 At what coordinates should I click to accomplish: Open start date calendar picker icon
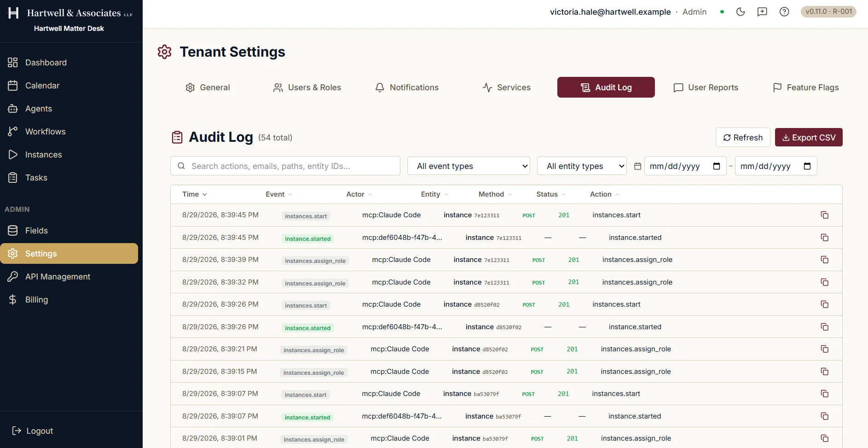717,166
